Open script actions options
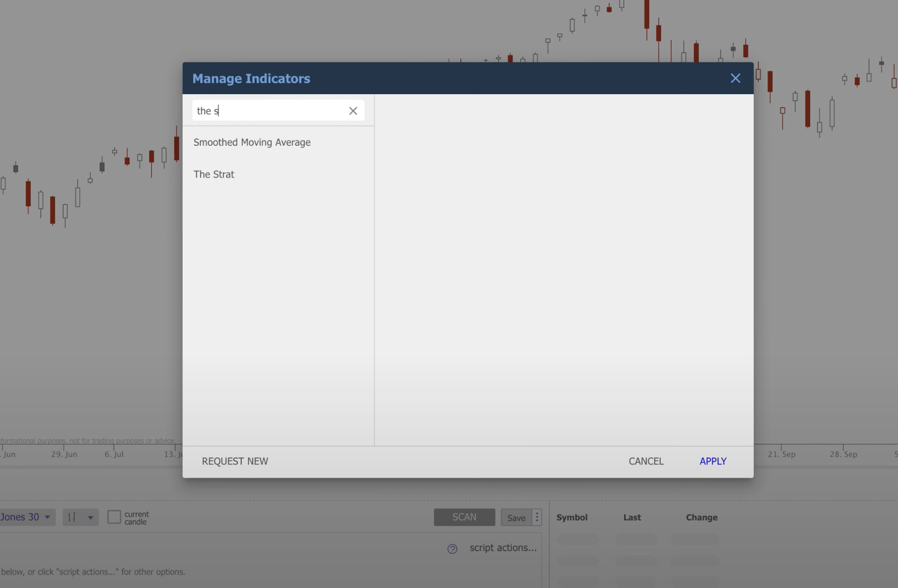This screenshot has height=588, width=898. tap(502, 548)
